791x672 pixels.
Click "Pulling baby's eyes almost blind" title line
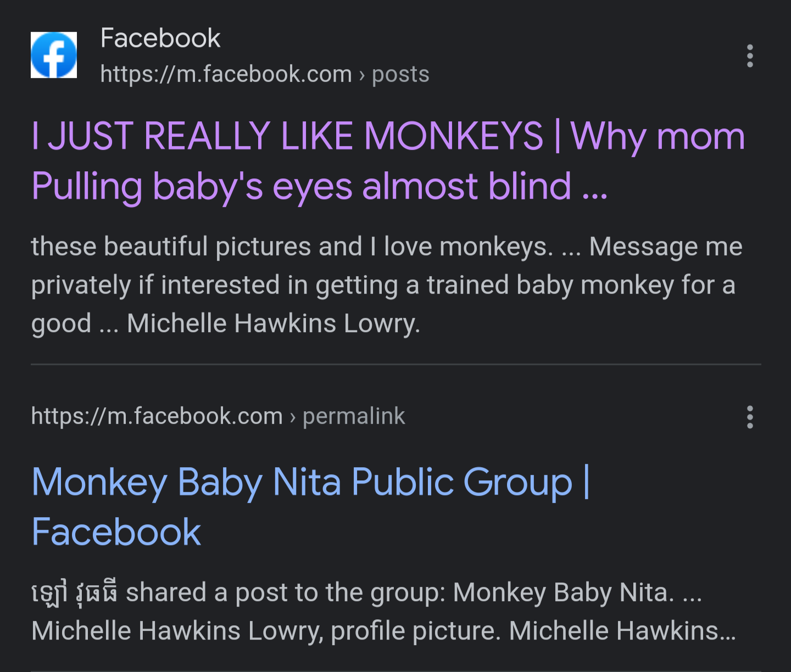(x=319, y=186)
